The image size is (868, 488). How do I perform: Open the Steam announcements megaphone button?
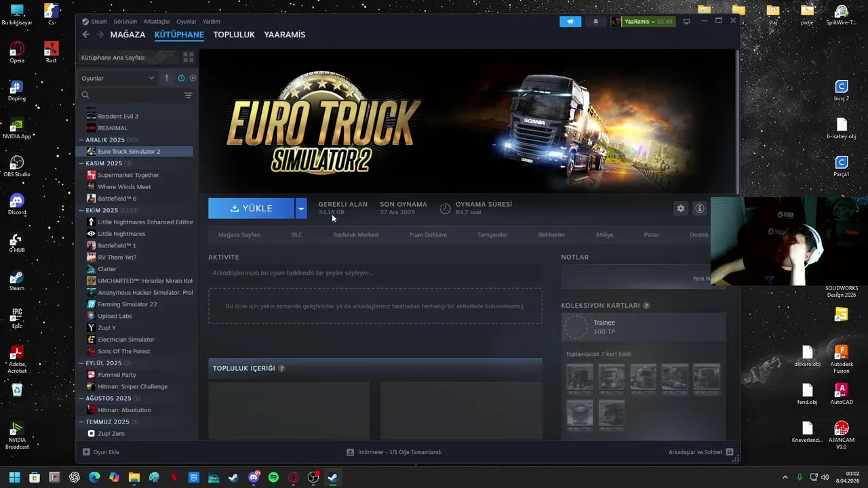[x=570, y=22]
